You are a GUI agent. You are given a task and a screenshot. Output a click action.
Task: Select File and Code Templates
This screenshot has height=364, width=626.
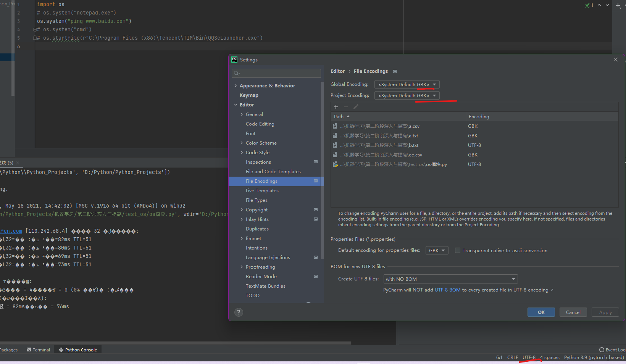273,171
